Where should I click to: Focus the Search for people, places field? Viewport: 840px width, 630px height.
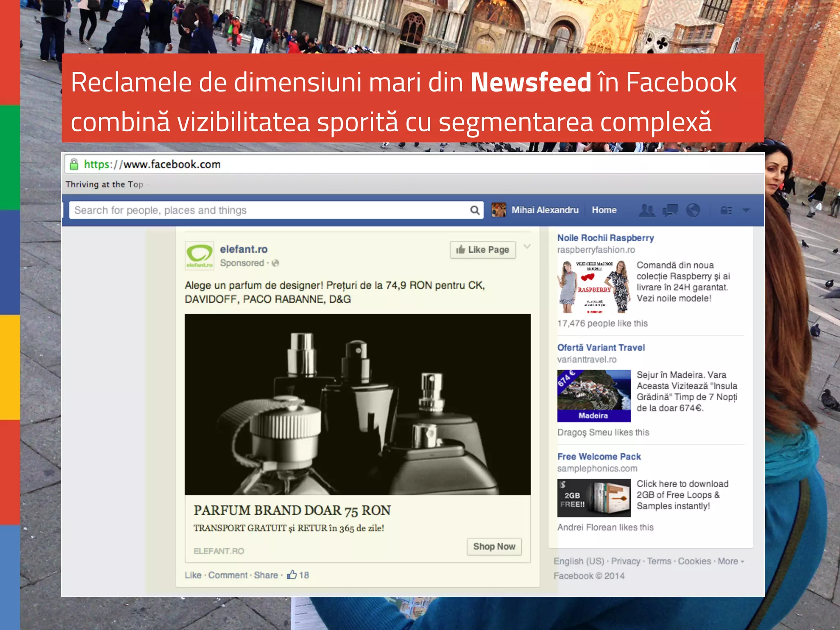pyautogui.click(x=276, y=210)
